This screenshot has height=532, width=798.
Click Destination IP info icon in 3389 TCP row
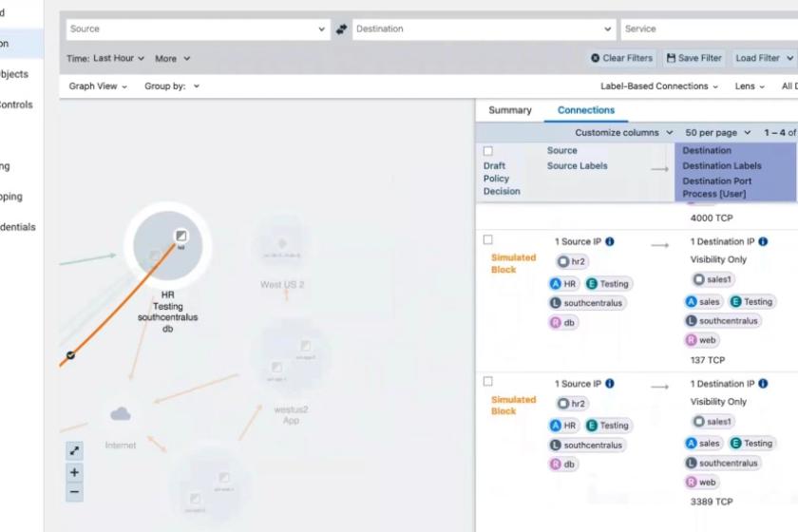point(763,384)
